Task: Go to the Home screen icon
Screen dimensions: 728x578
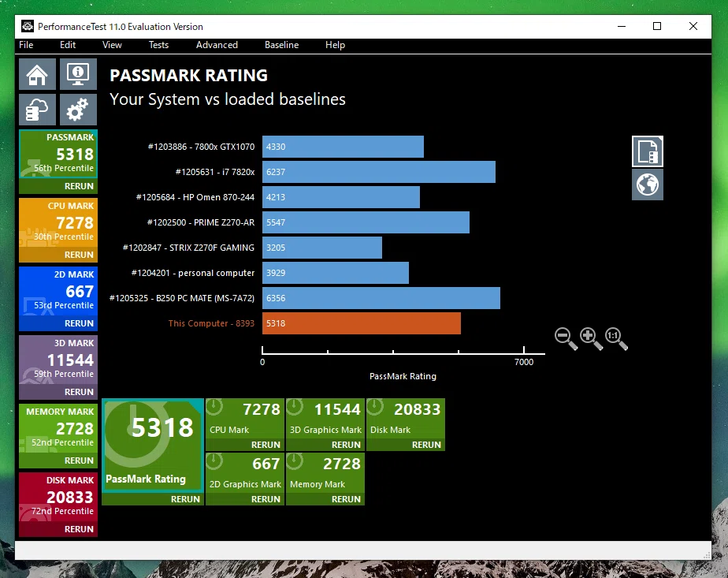Action: tap(37, 74)
